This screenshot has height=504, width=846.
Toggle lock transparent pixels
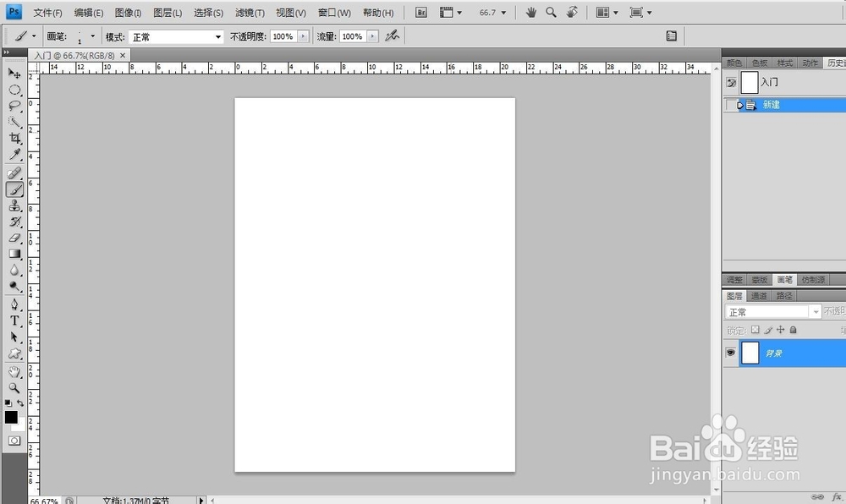pyautogui.click(x=755, y=329)
